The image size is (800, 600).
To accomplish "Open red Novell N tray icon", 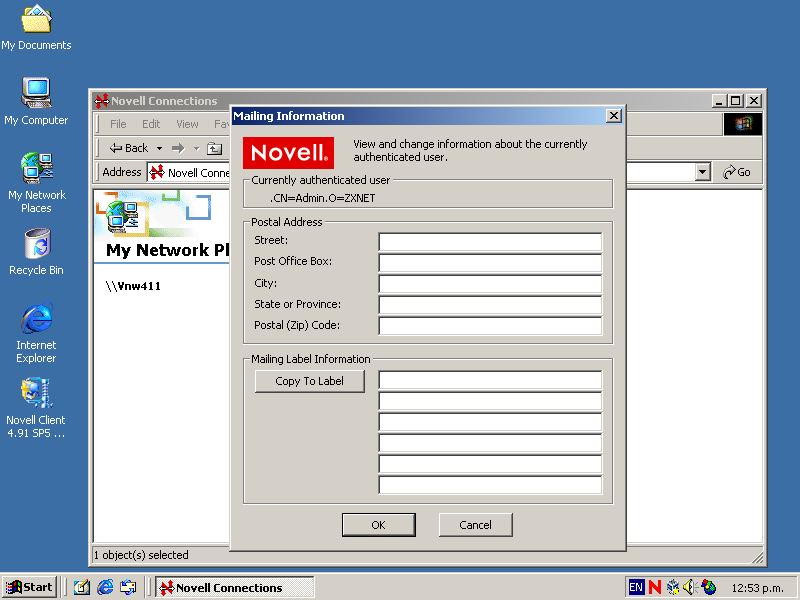I will pyautogui.click(x=655, y=587).
